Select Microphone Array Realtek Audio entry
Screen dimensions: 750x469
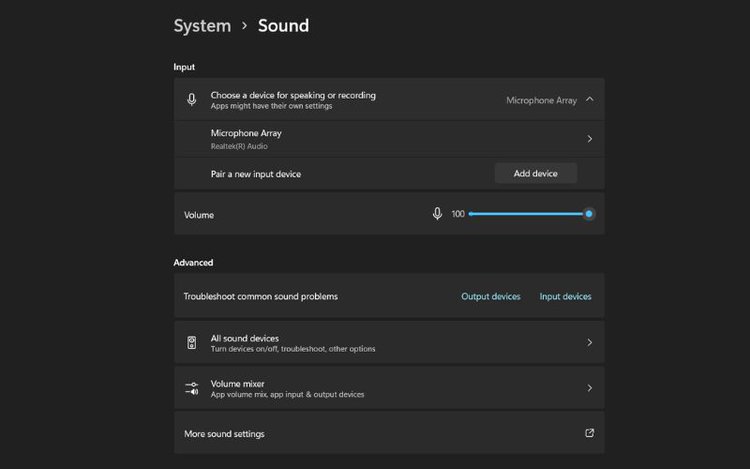pos(389,139)
